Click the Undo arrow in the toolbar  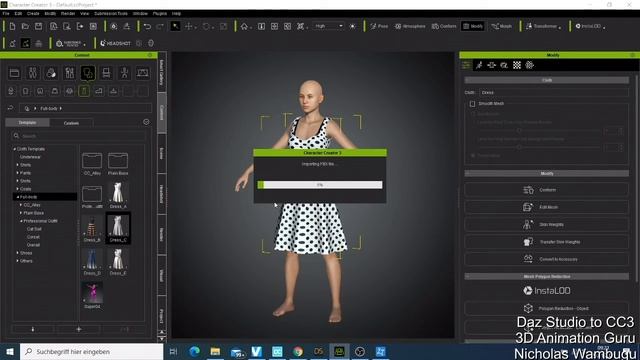pos(147,26)
